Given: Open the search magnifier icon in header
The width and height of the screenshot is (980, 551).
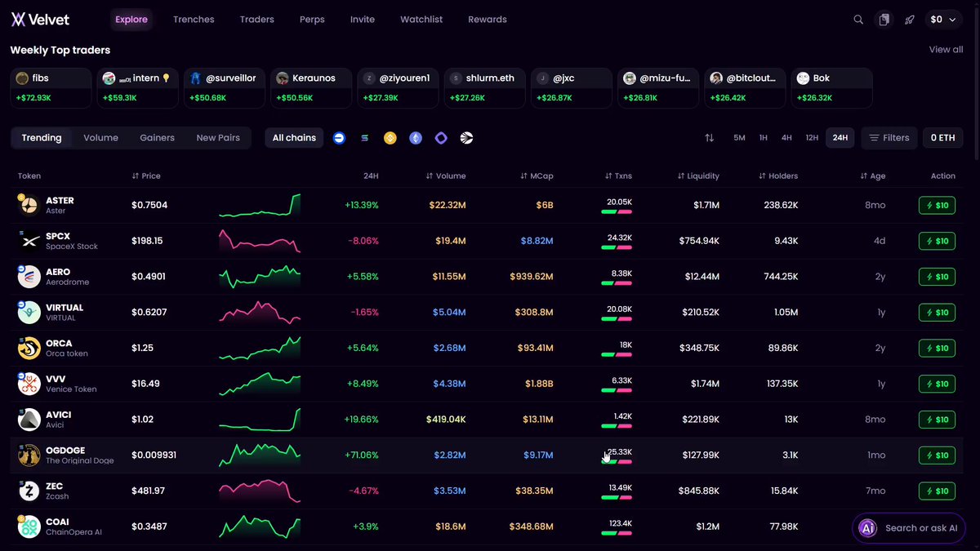Looking at the screenshot, I should [x=858, y=20].
